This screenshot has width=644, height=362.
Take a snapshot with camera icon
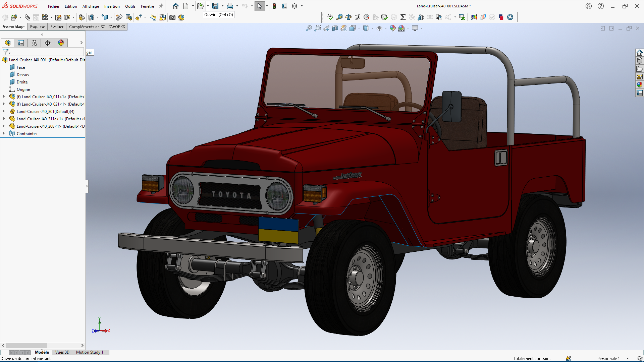pyautogui.click(x=172, y=17)
